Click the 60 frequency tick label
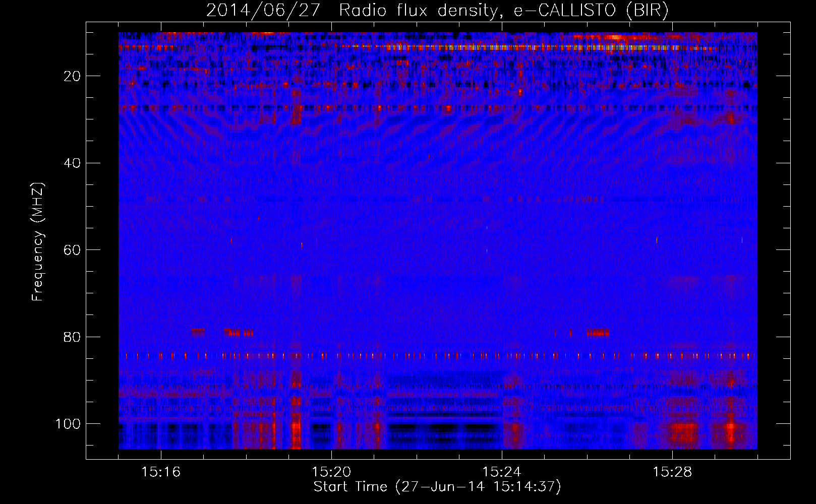The height and width of the screenshot is (504, 816). 73,250
